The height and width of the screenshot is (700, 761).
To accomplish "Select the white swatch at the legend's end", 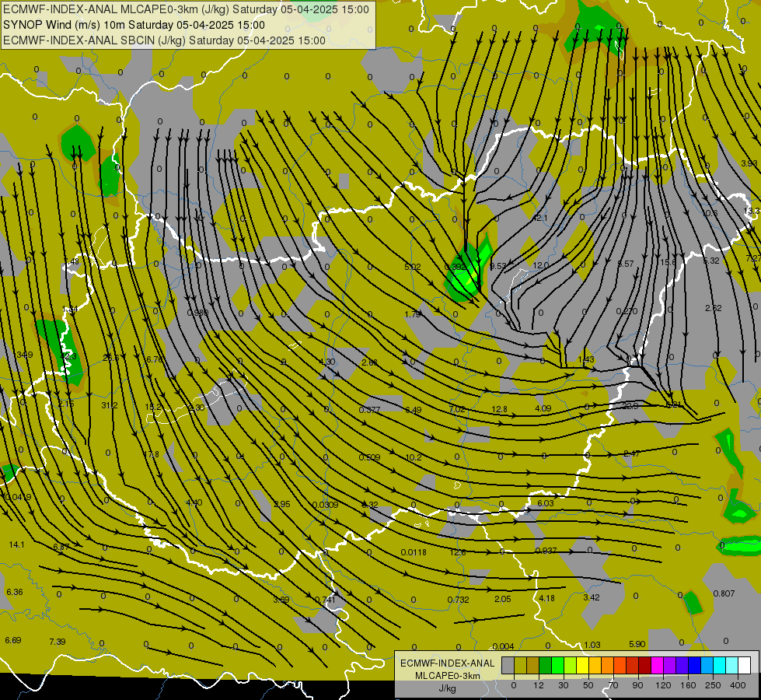I will coord(745,666).
